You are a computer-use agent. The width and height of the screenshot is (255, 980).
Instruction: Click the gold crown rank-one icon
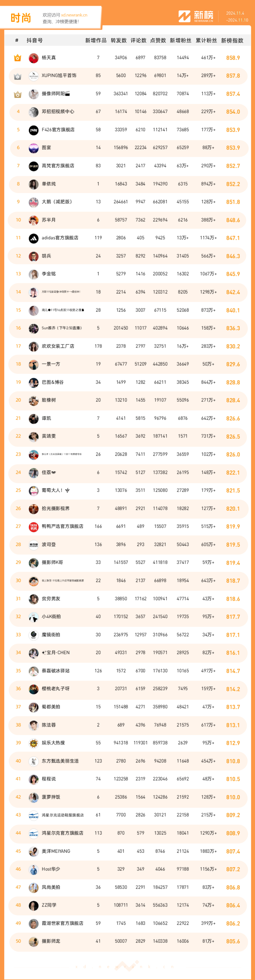(x=17, y=58)
